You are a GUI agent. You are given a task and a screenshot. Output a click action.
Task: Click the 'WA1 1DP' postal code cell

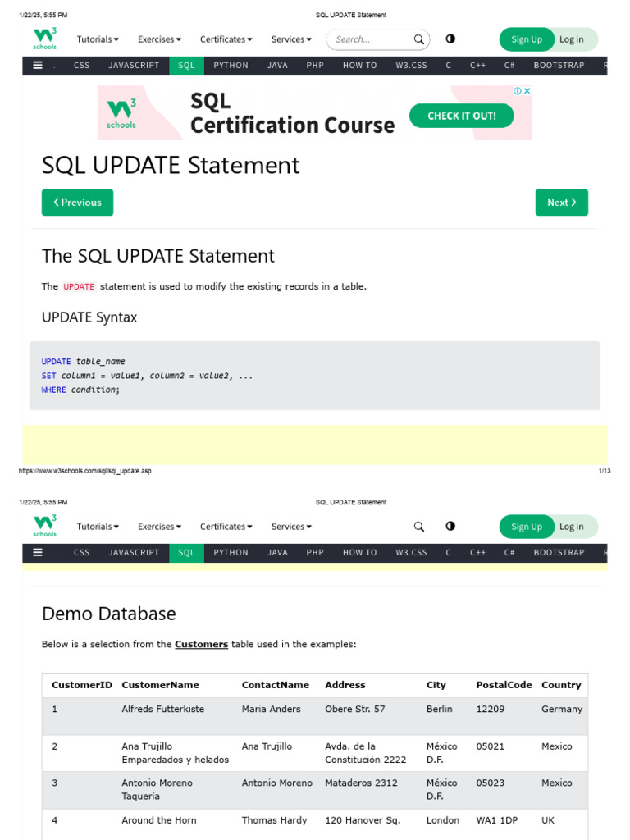497,820
